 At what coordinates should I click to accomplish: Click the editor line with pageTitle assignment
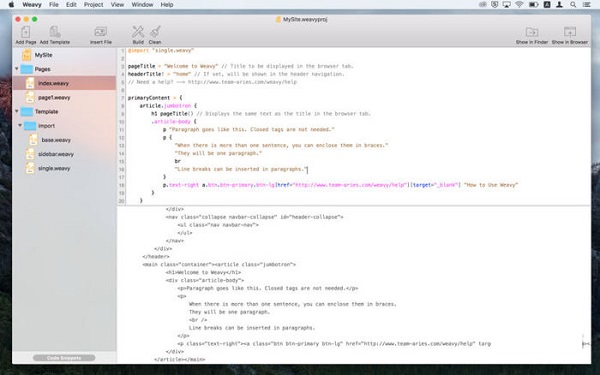click(x=240, y=66)
